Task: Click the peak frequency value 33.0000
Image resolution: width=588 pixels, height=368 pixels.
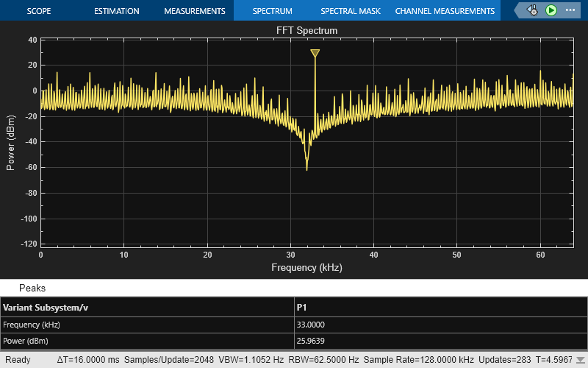Action: (310, 325)
